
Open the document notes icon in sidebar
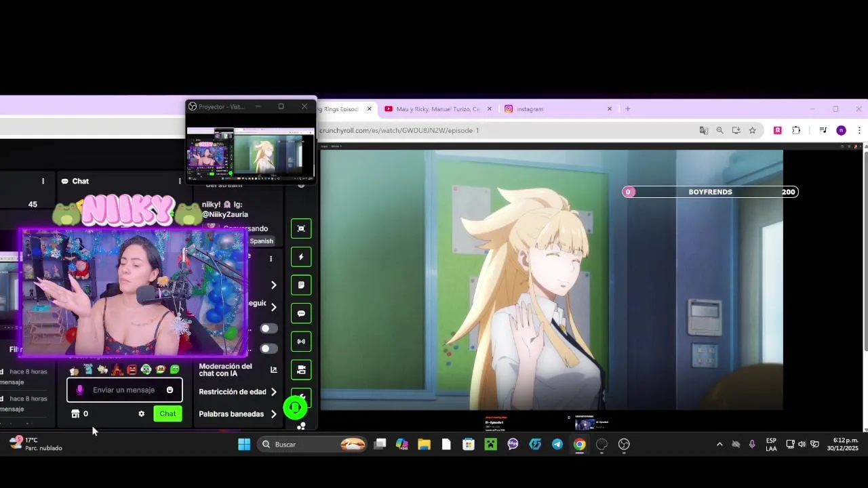301,285
